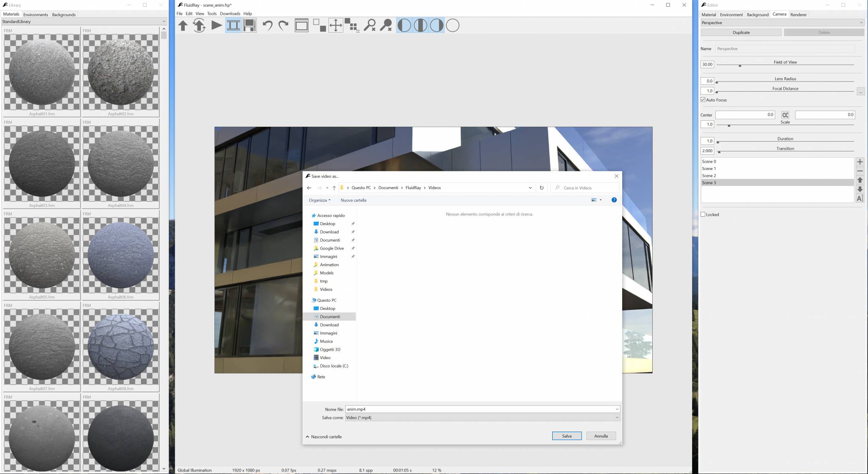This screenshot has width=868, height=474.
Task: Click the Duplicate button in Camera panel
Action: pos(742,32)
